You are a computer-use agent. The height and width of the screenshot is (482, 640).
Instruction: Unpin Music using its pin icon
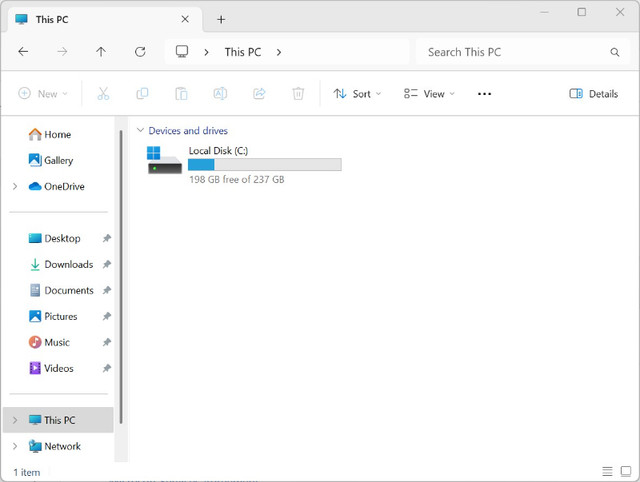point(107,342)
